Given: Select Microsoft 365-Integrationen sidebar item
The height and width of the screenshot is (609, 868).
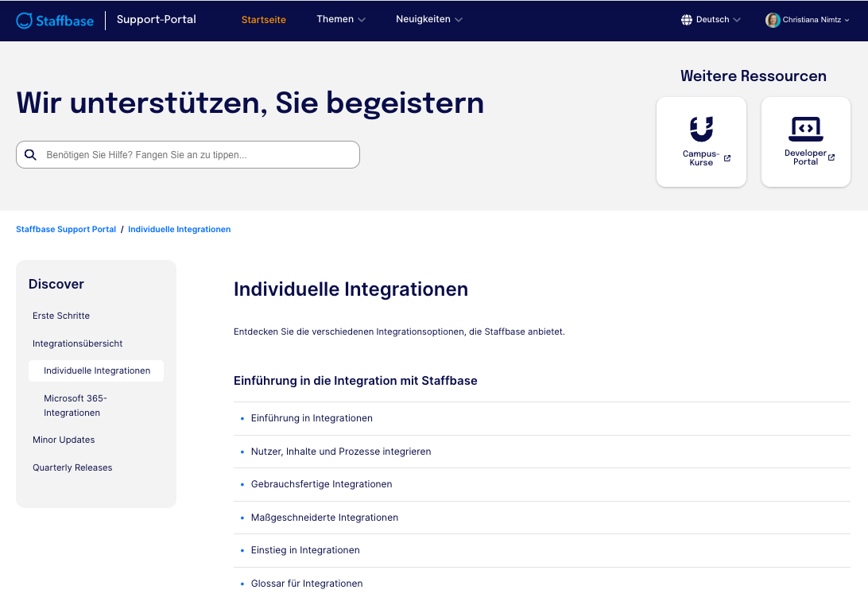Looking at the screenshot, I should pos(76,405).
